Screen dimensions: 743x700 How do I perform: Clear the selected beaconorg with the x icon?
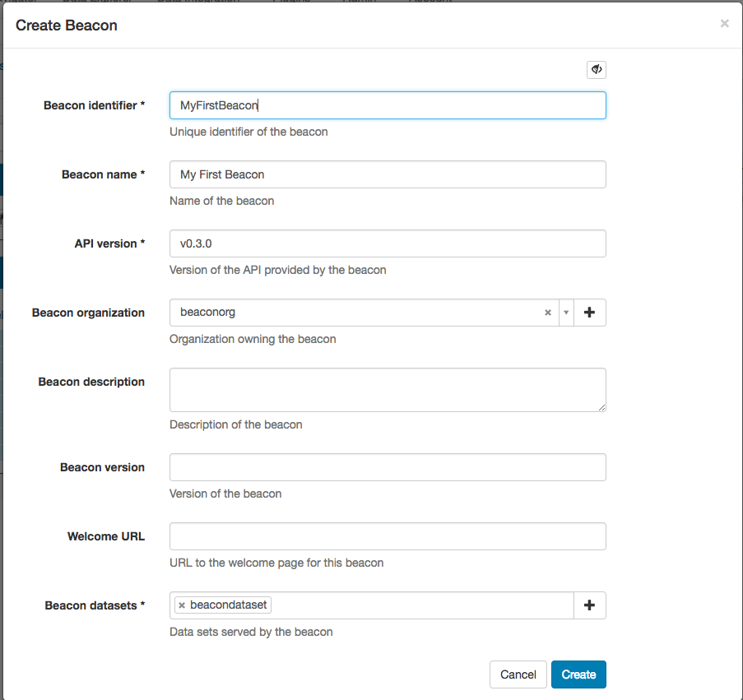(547, 313)
